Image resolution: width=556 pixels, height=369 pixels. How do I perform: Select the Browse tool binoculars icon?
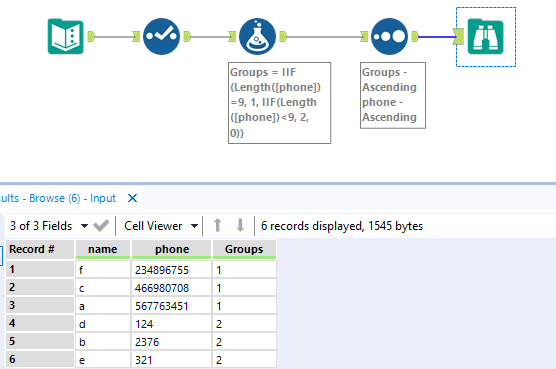click(485, 37)
